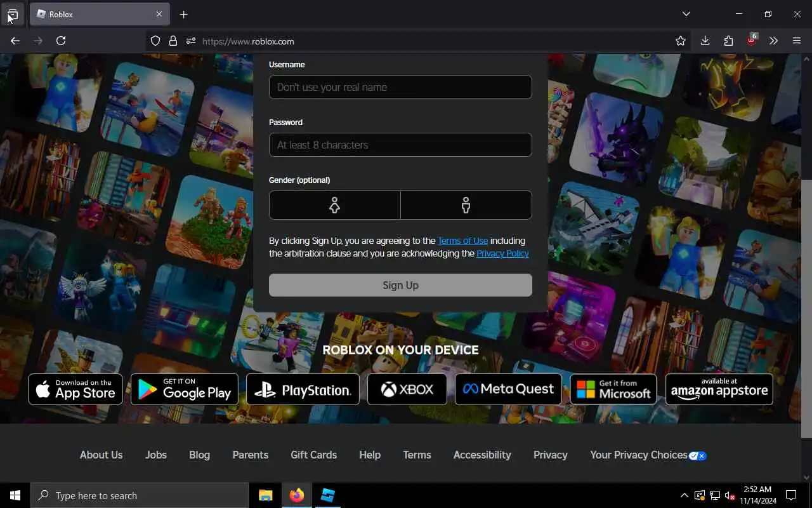Open the Get it from Microsoft badge
Image resolution: width=812 pixels, height=508 pixels.
(x=613, y=389)
